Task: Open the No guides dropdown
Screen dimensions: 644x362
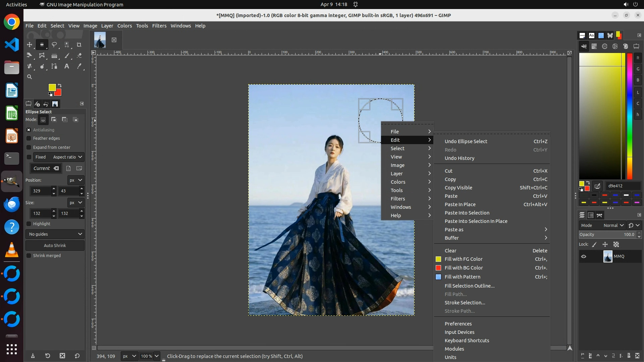Action: tap(55, 234)
